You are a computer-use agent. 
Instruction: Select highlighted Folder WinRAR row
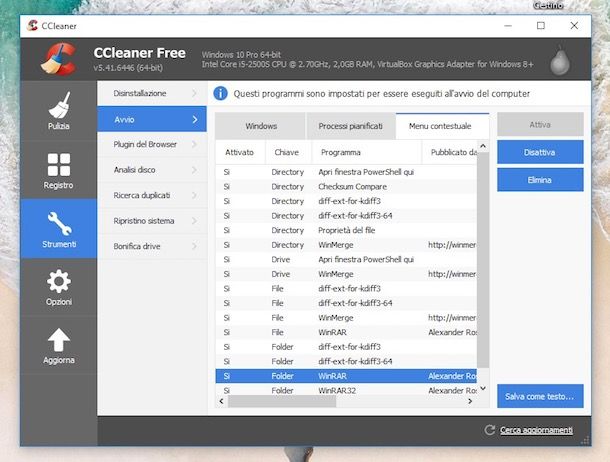coord(346,376)
